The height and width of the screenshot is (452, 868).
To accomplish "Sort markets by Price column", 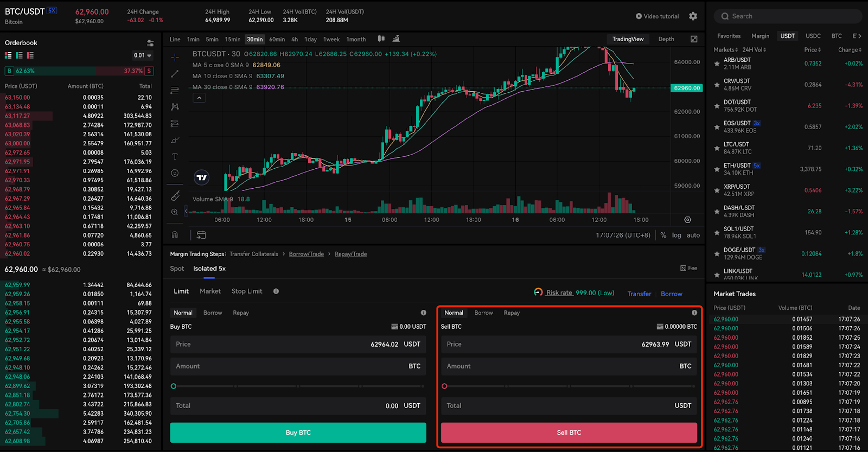I will (812, 50).
